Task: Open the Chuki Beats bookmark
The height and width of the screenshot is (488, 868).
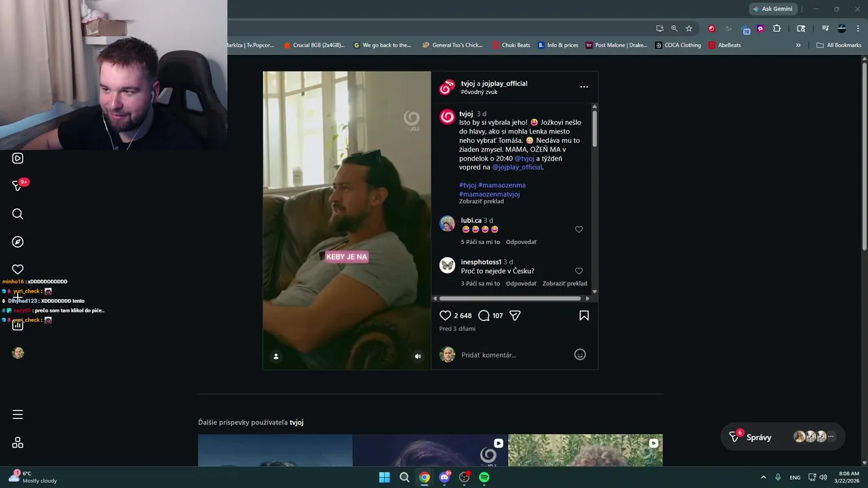Action: click(513, 45)
